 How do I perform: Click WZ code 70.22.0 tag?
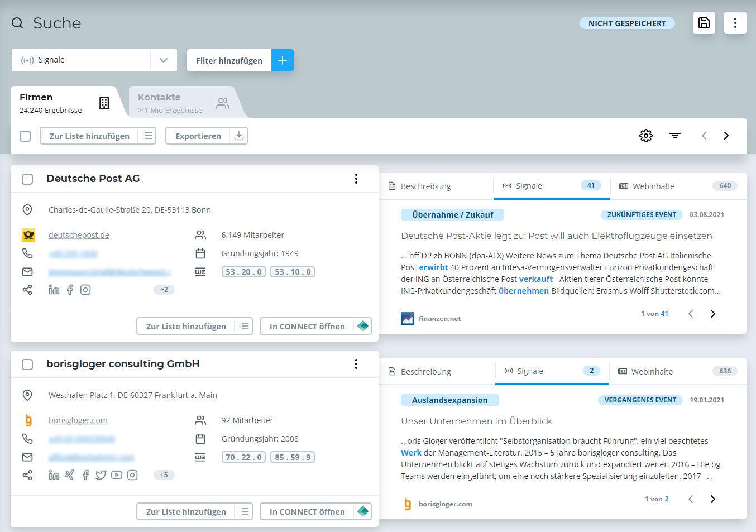click(x=243, y=457)
